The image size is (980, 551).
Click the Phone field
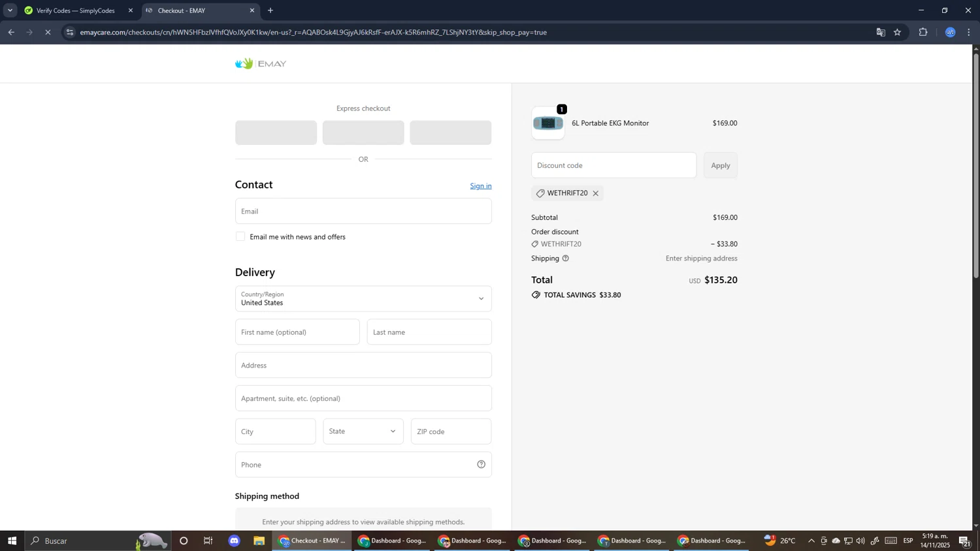pyautogui.click(x=363, y=465)
